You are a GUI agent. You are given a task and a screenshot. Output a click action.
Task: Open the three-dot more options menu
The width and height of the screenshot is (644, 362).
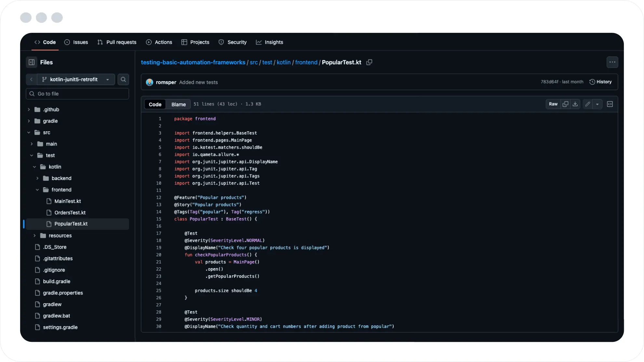612,62
